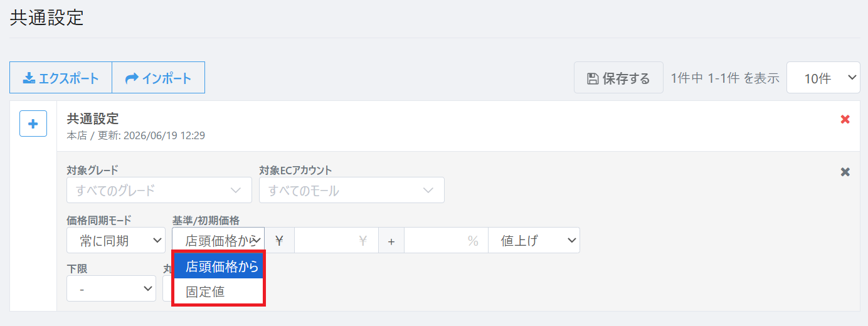Open the 下限 dropdown

pos(111,288)
